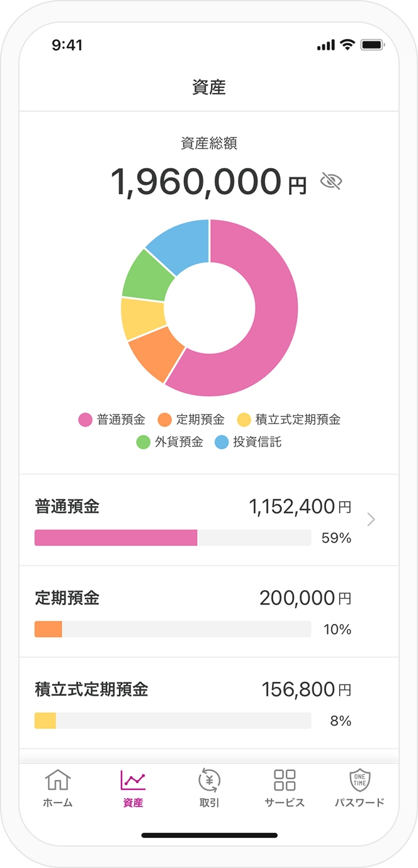The height and width of the screenshot is (868, 418).
Task: Click the pink 普通預金 legend dot
Action: pyautogui.click(x=86, y=420)
